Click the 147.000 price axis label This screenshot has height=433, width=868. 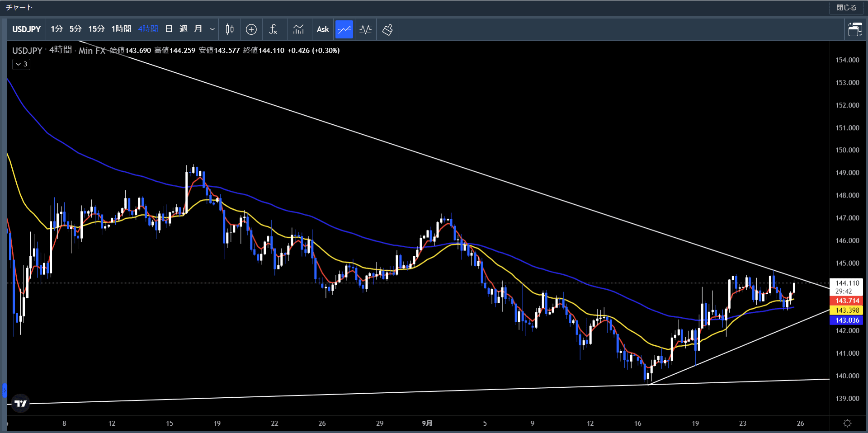[847, 218]
